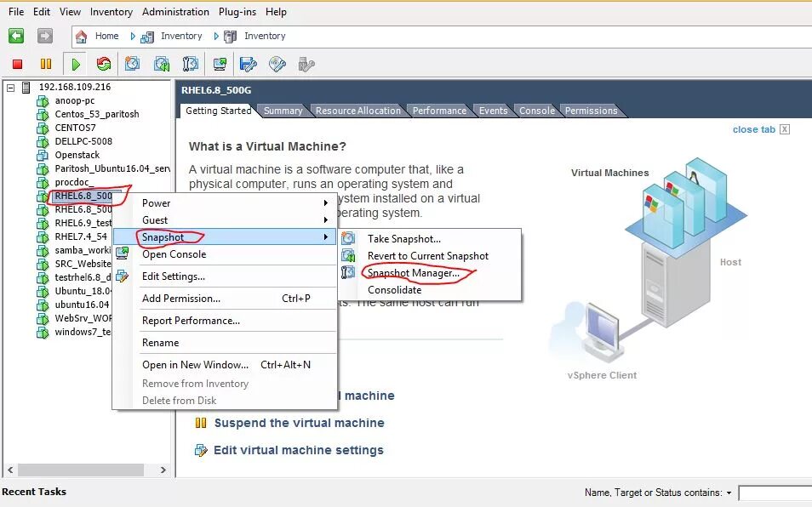Select Open in New Window... menu entry
Screen dimensions: 812x507
(x=195, y=365)
